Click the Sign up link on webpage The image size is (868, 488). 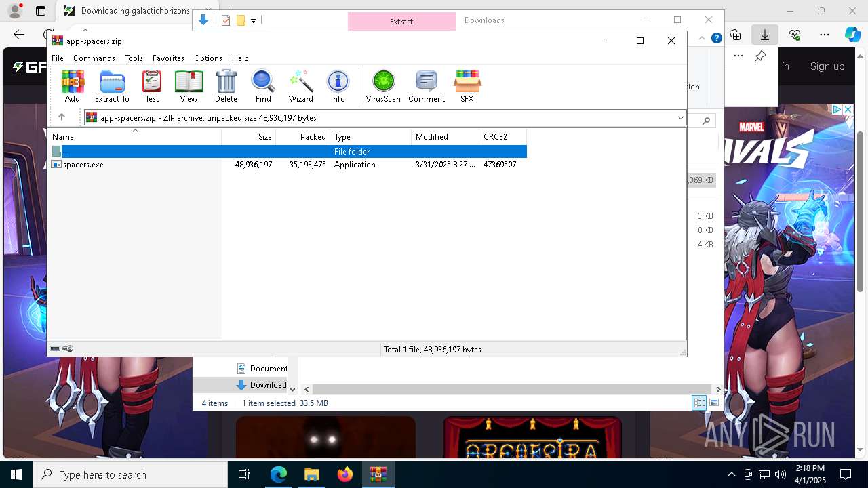pyautogui.click(x=827, y=66)
